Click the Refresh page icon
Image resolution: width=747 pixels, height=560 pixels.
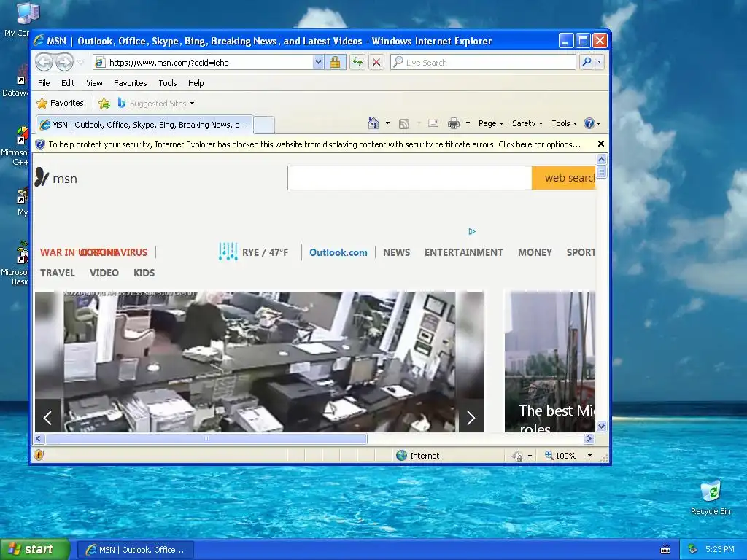(x=357, y=63)
